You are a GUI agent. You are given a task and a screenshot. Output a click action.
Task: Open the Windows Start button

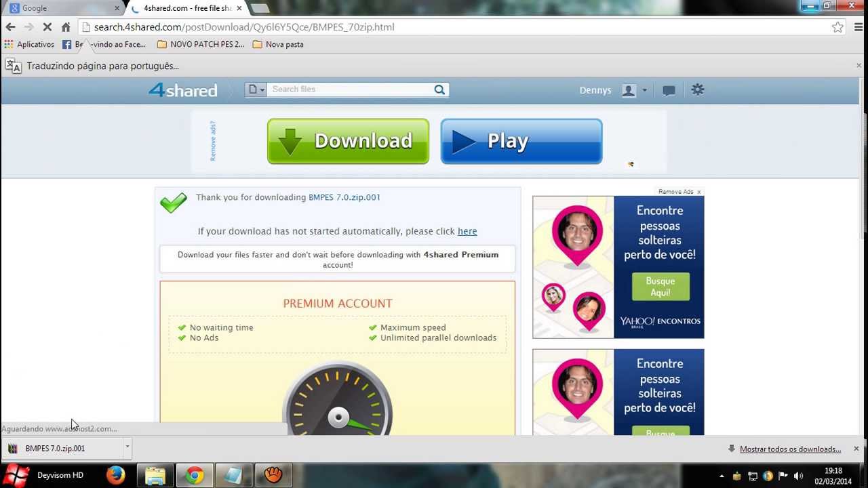coord(15,475)
